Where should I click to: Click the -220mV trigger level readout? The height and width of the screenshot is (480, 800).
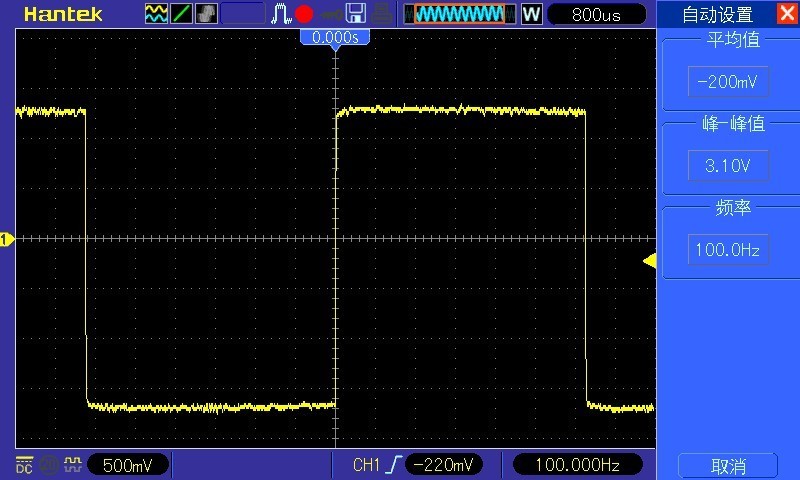(444, 465)
